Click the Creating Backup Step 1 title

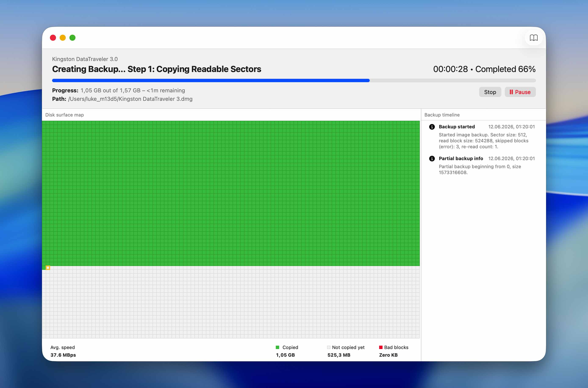[157, 69]
